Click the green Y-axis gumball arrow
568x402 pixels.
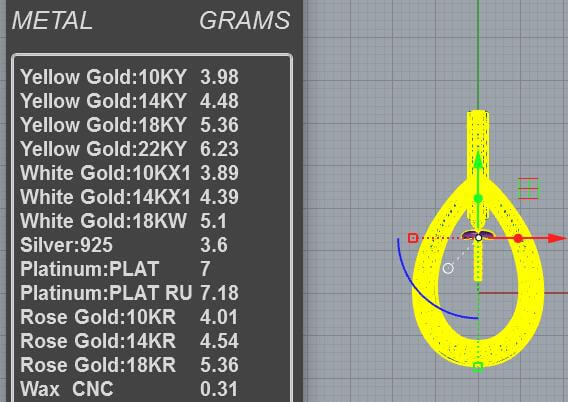pyautogui.click(x=478, y=160)
